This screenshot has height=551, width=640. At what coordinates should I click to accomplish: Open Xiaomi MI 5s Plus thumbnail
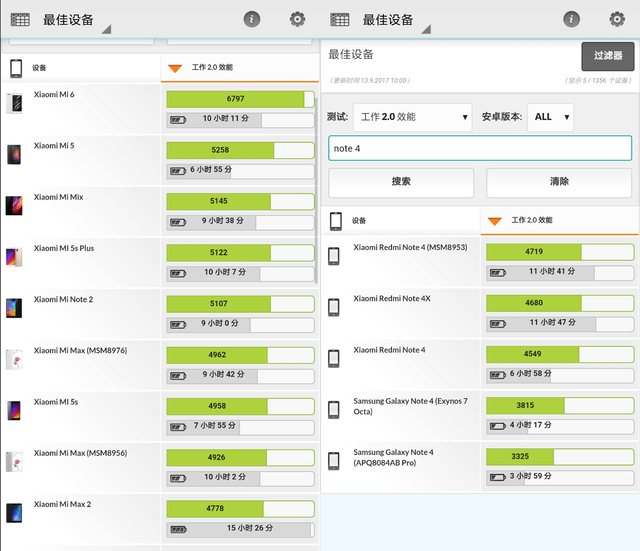14,257
